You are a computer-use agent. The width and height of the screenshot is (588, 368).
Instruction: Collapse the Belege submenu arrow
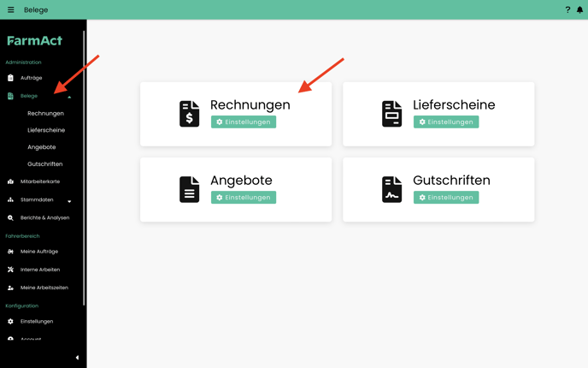tap(69, 97)
